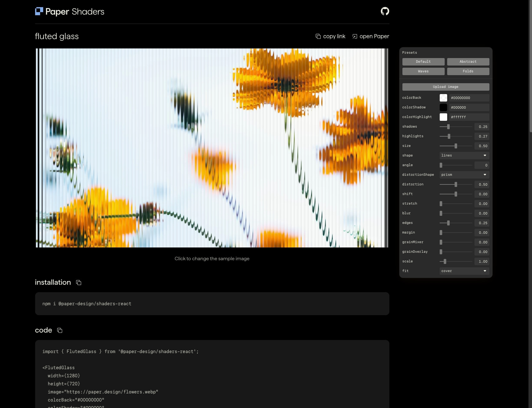The width and height of the screenshot is (532, 408).
Task: Click the Paper Shaders logo
Action: [70, 11]
